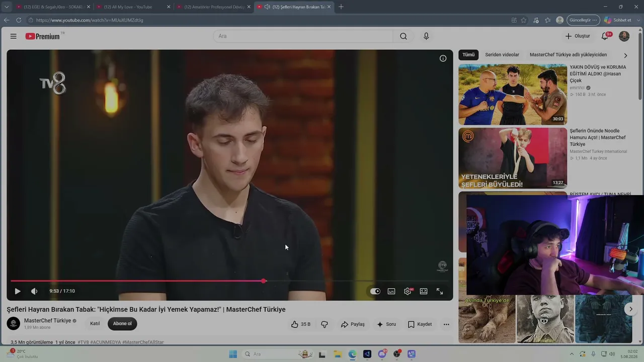Open more actions three-dot menu

(446, 324)
